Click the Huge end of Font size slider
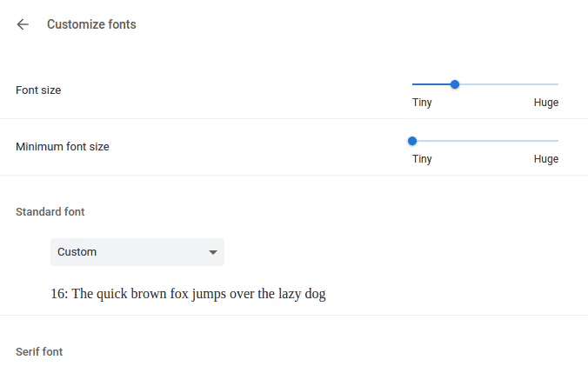This screenshot has height=373, width=588. pos(558,84)
